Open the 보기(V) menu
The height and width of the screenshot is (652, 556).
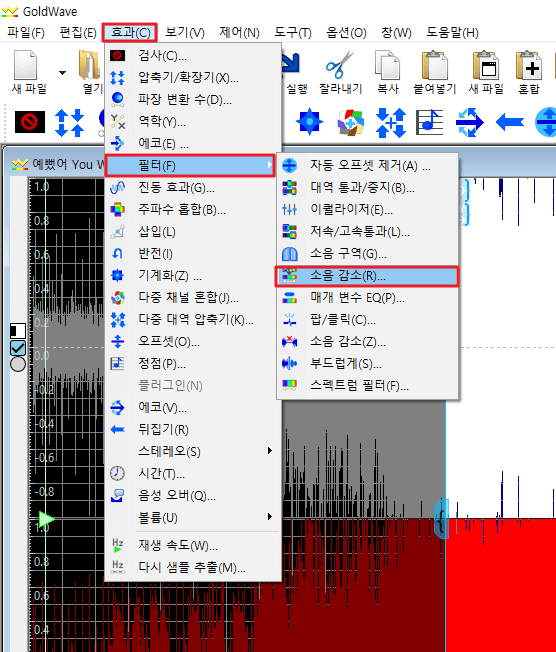[185, 32]
